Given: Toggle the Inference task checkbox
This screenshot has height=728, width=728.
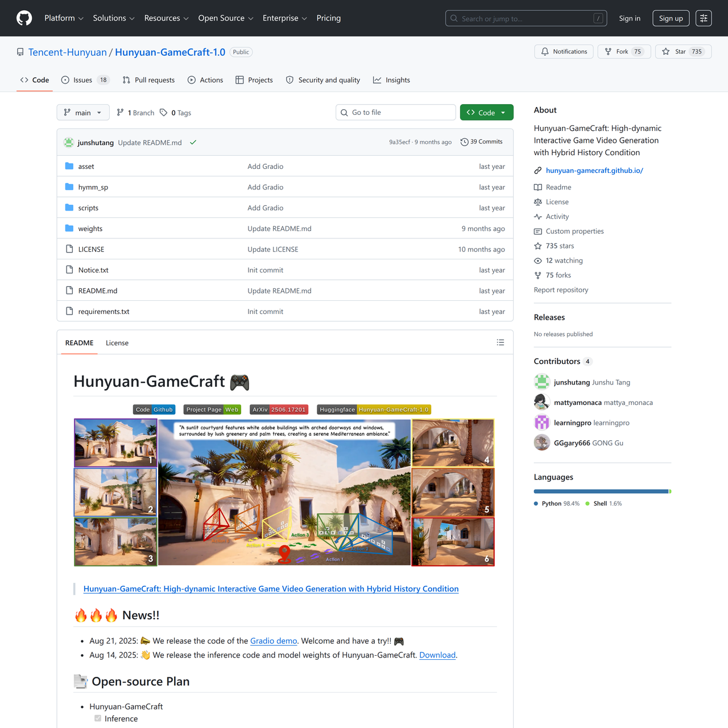Looking at the screenshot, I should pyautogui.click(x=98, y=718).
